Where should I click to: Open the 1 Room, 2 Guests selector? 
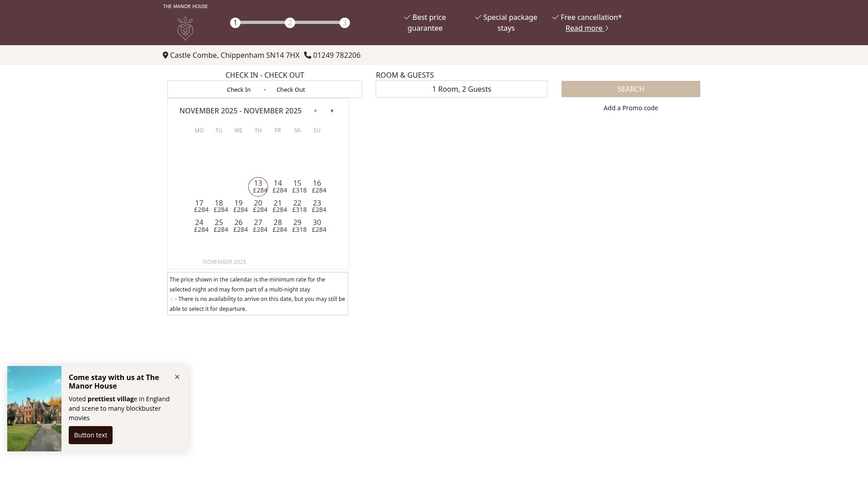click(462, 89)
